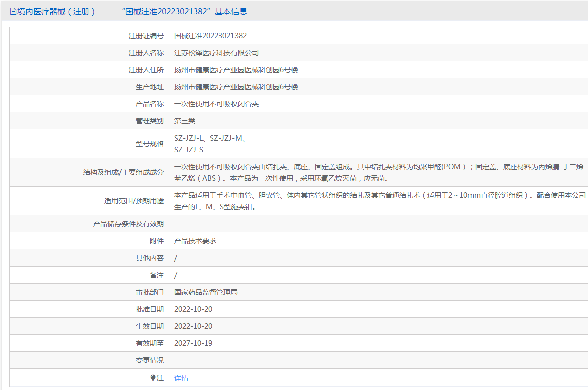Click the address in the 生产地址 row
The height and width of the screenshot is (390, 588).
pos(236,87)
